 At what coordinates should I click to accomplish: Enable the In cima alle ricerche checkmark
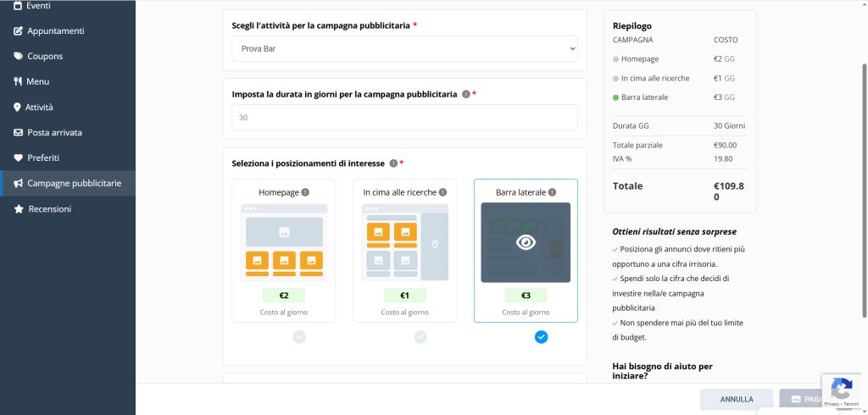point(420,337)
